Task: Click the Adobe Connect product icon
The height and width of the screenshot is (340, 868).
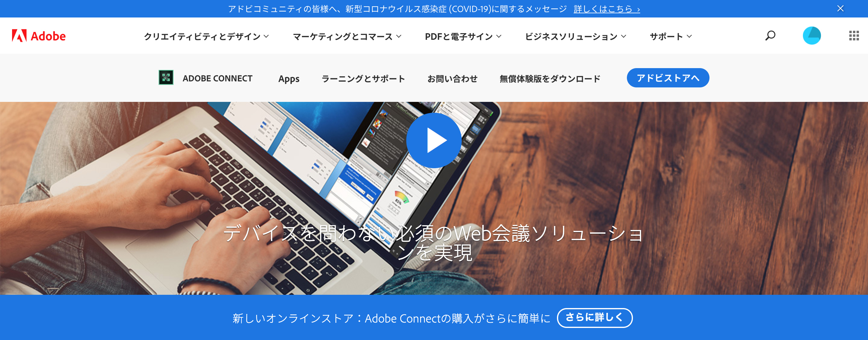Action: (x=166, y=77)
